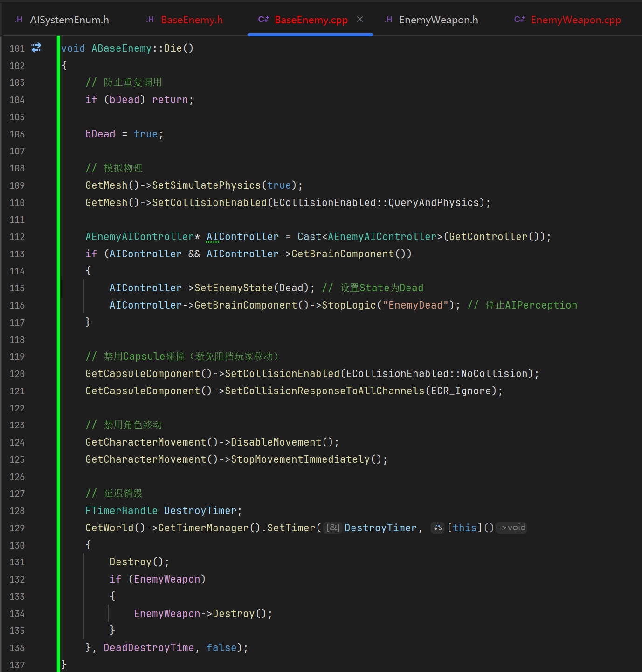Click the 禁用角色移动 comment on line 123

(124, 425)
